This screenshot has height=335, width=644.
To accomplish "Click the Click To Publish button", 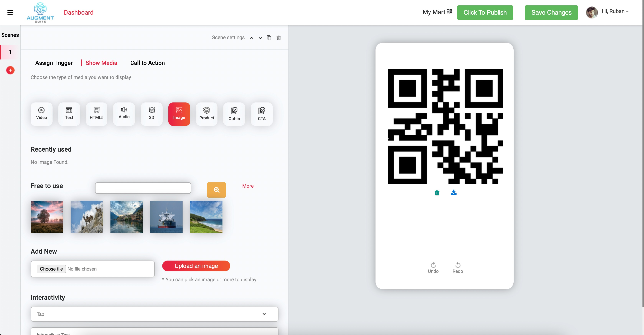I will 485,12.
